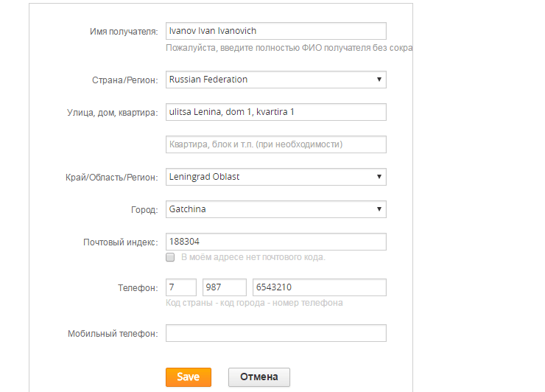Click the Телефон label
545x392 pixels.
point(138,288)
